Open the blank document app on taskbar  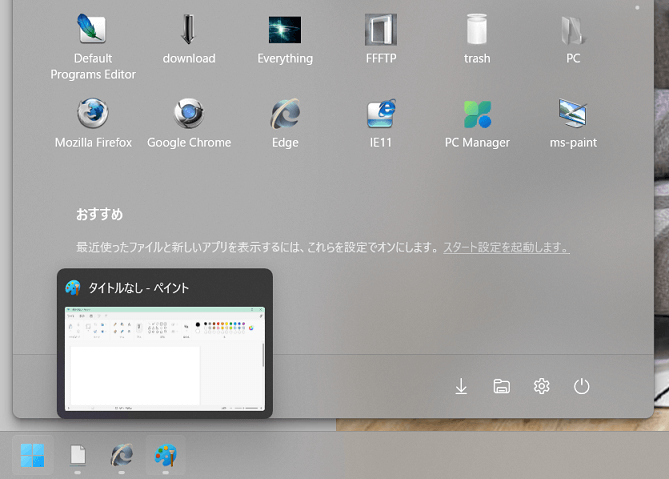[x=78, y=455]
